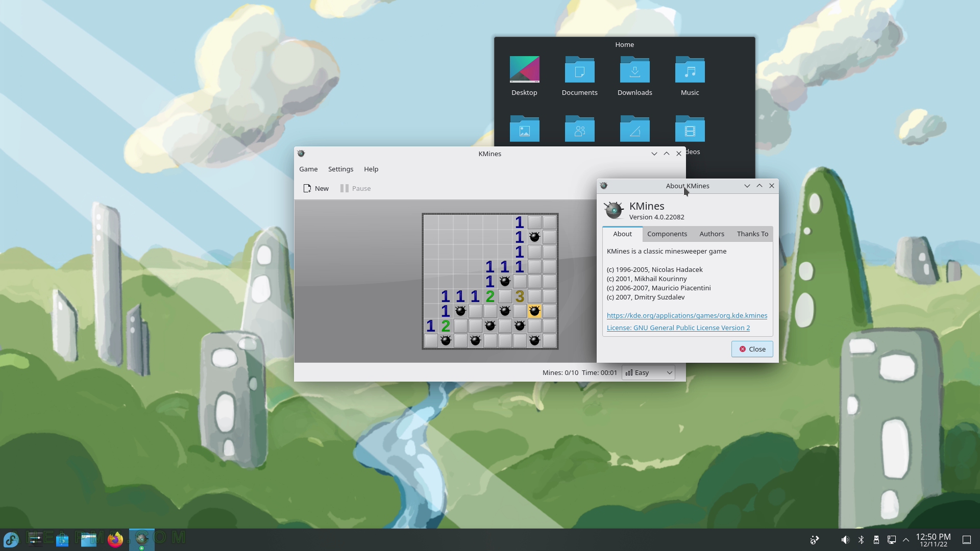Launch Firefox from the taskbar

point(115,539)
